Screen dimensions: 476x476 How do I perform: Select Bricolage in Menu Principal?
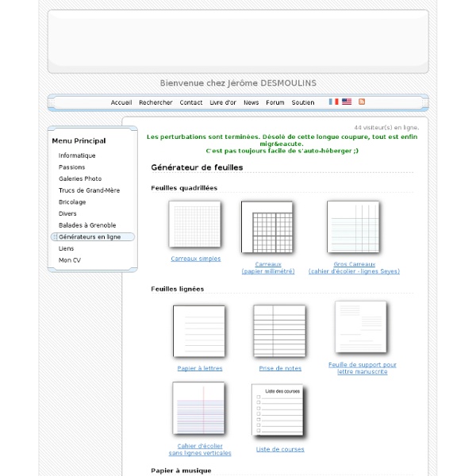tap(72, 202)
